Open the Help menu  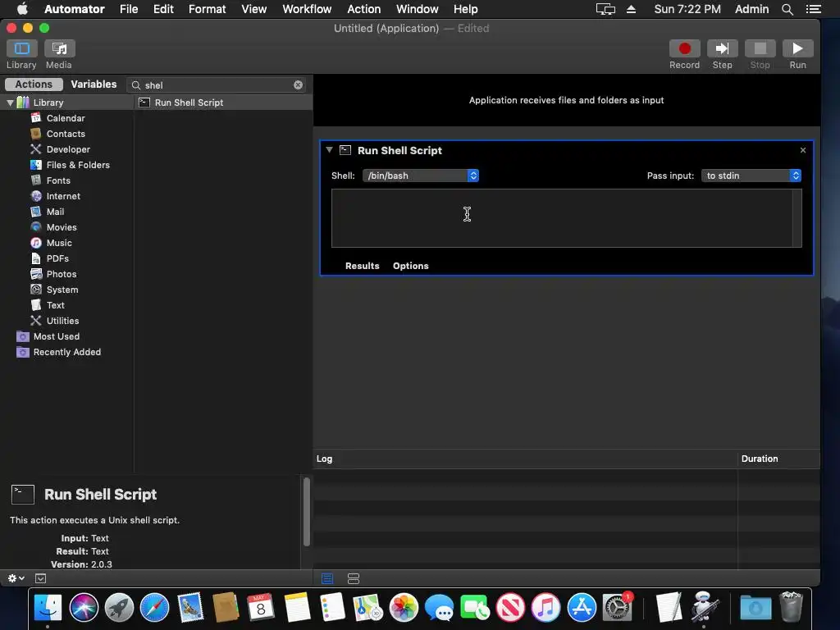point(466,9)
